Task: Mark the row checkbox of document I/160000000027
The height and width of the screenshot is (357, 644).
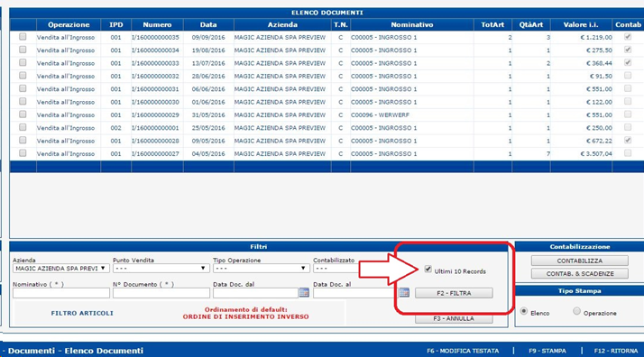Action: pyautogui.click(x=23, y=153)
